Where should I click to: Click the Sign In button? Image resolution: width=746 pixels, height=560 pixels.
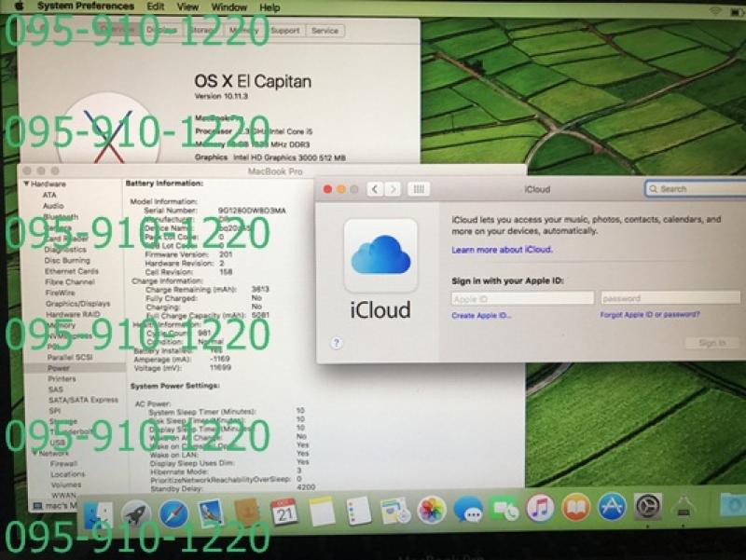click(712, 343)
